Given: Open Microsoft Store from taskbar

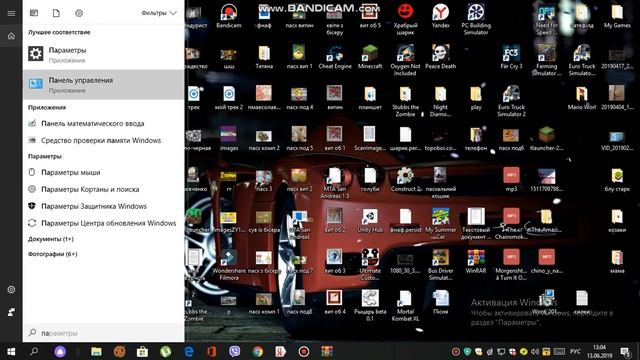Looking at the screenshot, I should (142, 351).
